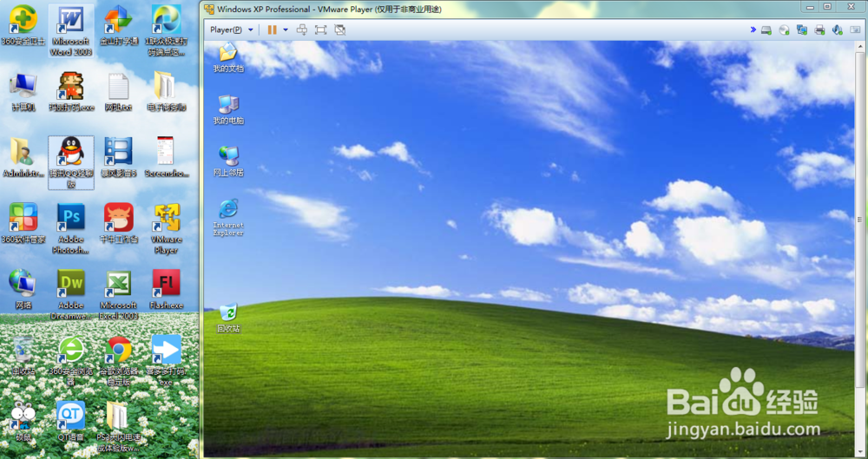The image size is (868, 459).
Task: Send Ctrl+Alt+Del to the virtual machine
Action: tap(302, 30)
